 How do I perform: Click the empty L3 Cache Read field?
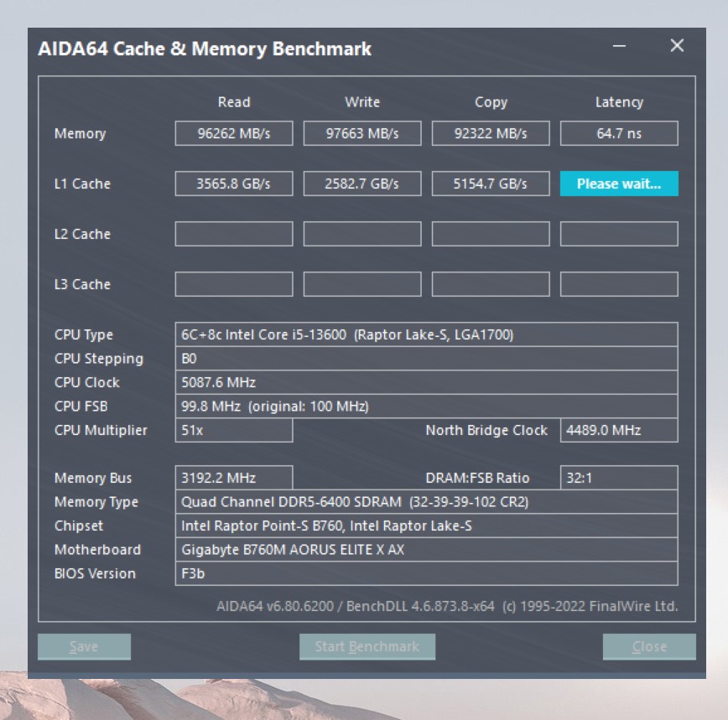[x=234, y=284]
